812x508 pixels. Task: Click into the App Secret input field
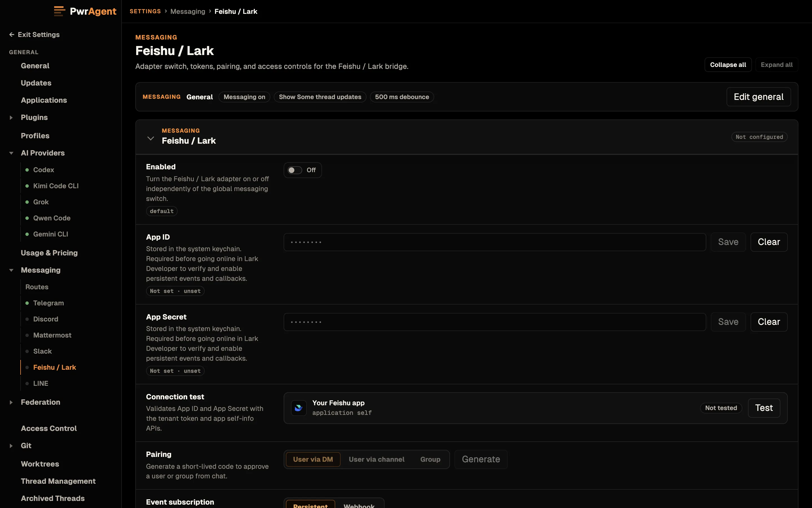495,322
